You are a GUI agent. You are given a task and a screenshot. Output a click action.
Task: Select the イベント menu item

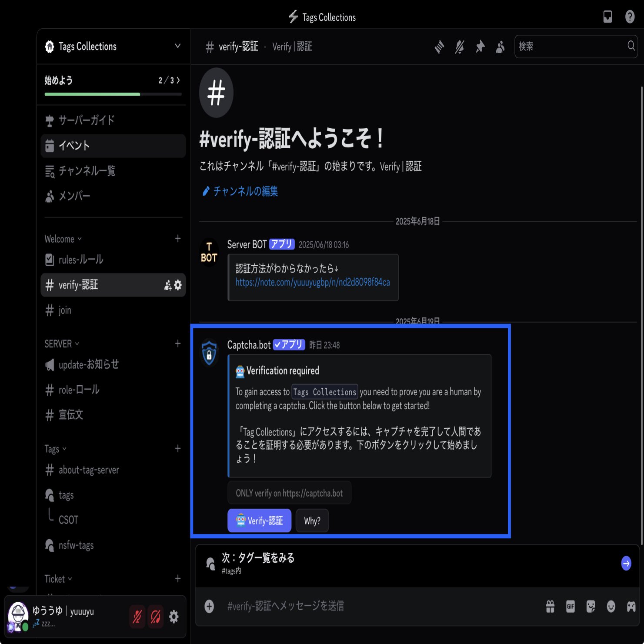tap(72, 146)
